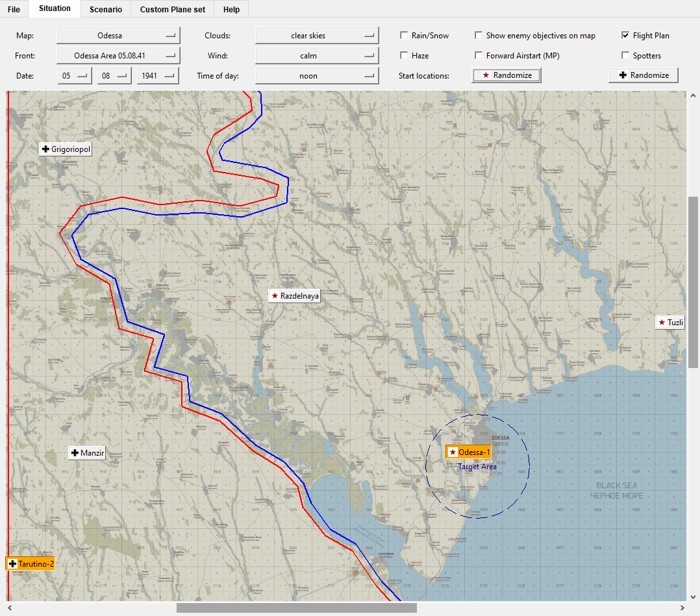The width and height of the screenshot is (700, 616).
Task: Select the Grigoriopol airfield marker
Action: pyautogui.click(x=66, y=149)
